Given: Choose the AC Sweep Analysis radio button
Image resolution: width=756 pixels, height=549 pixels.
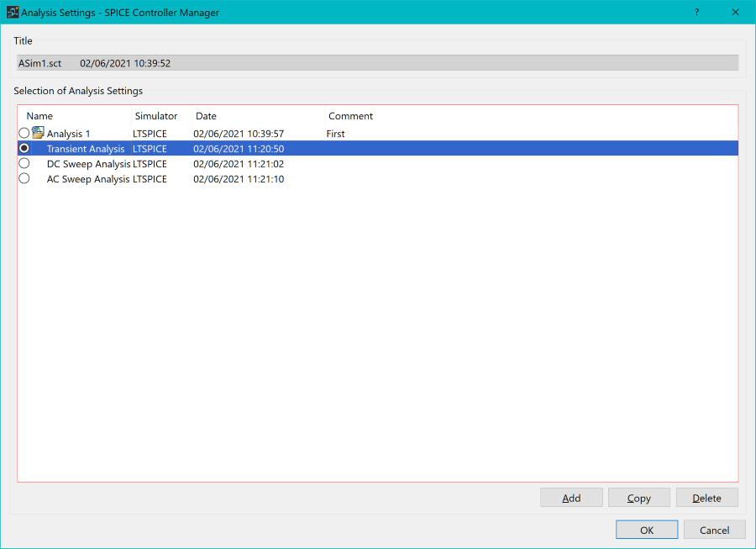Looking at the screenshot, I should 24,178.
